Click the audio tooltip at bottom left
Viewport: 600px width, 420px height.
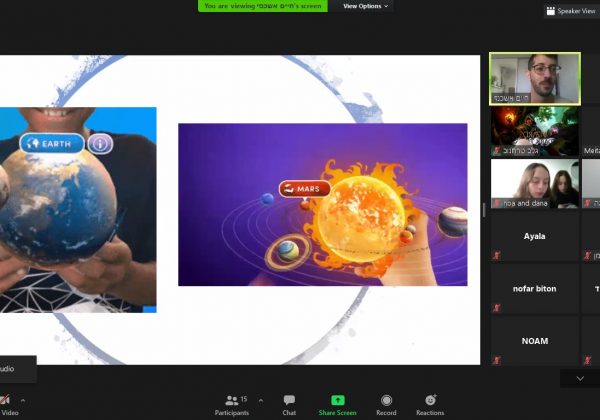pos(18,369)
